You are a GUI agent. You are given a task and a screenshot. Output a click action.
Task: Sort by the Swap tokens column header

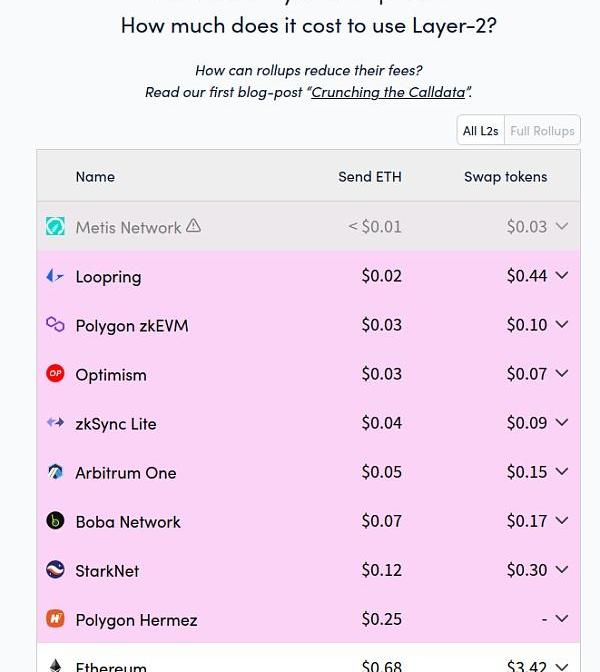(505, 177)
